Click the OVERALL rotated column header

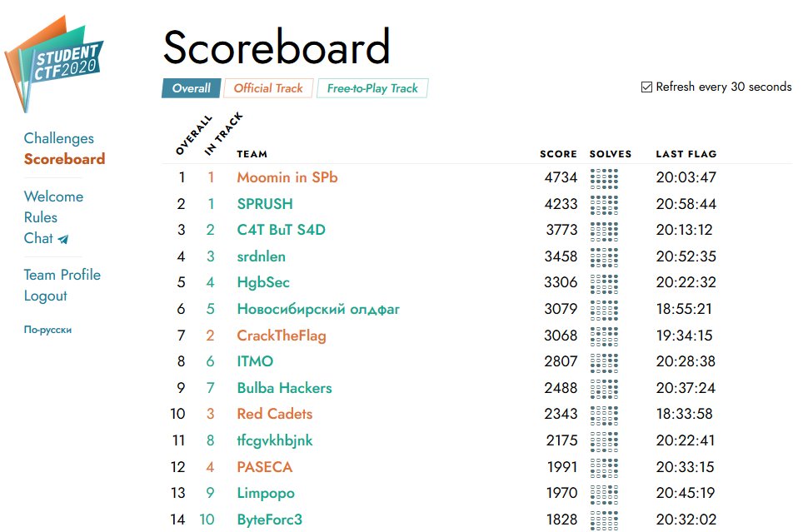coord(193,135)
